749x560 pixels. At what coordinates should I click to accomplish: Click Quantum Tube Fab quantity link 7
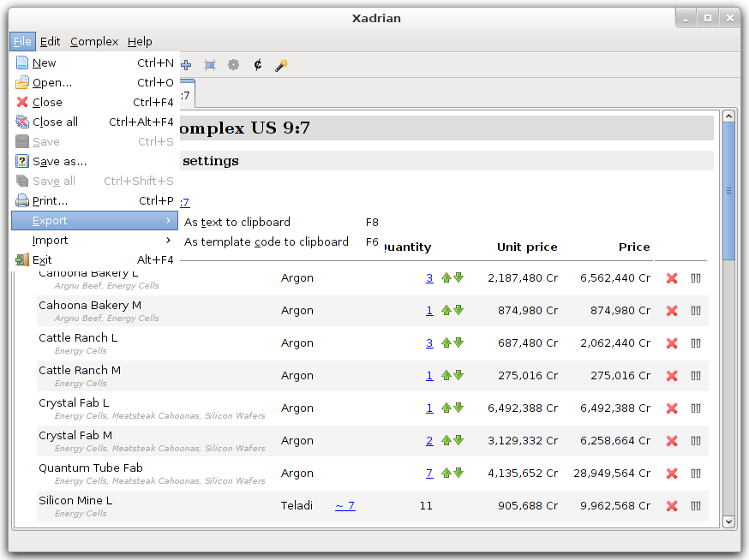(429, 473)
